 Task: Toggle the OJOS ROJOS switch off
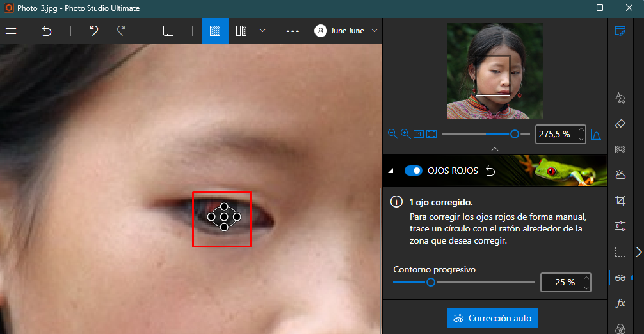pyautogui.click(x=413, y=171)
